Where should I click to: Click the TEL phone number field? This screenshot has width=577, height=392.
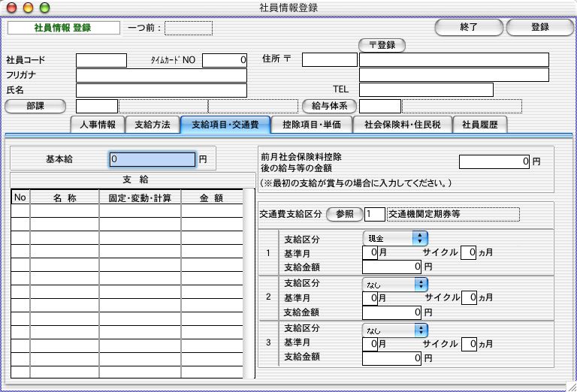(x=425, y=90)
